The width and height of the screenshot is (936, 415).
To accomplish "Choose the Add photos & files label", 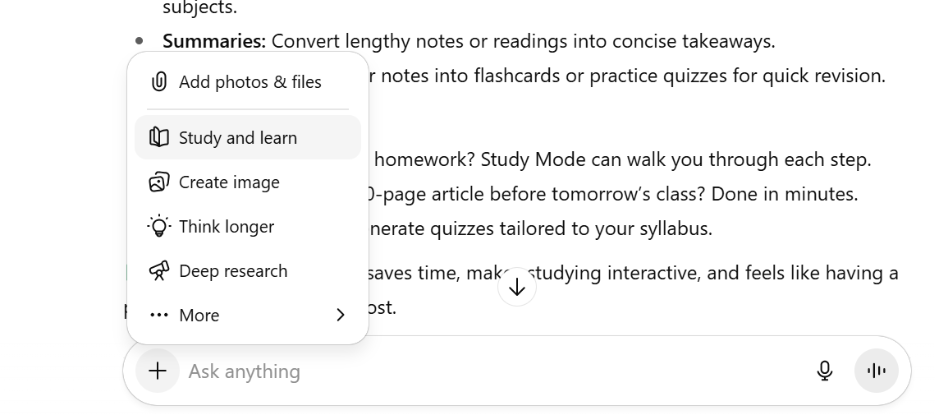I will pyautogui.click(x=250, y=82).
